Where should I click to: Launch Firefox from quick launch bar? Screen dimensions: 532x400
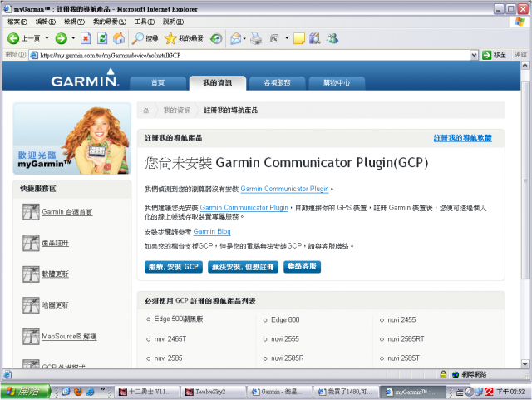point(78,392)
